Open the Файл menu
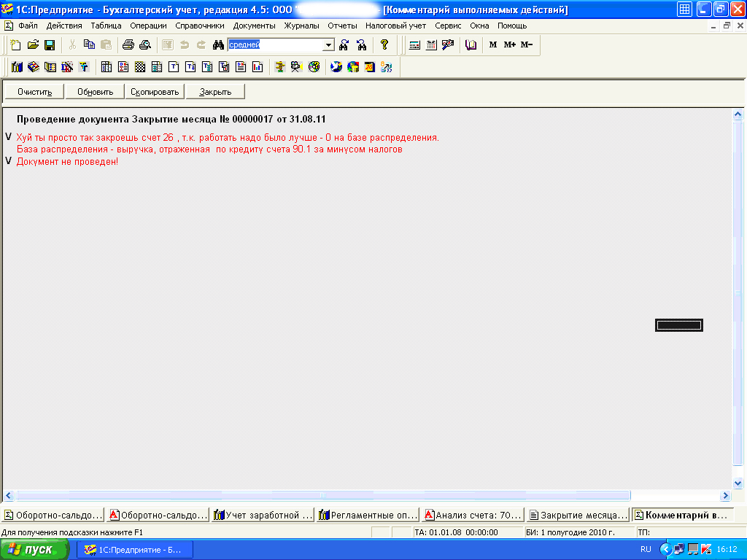747x560 pixels. click(28, 26)
